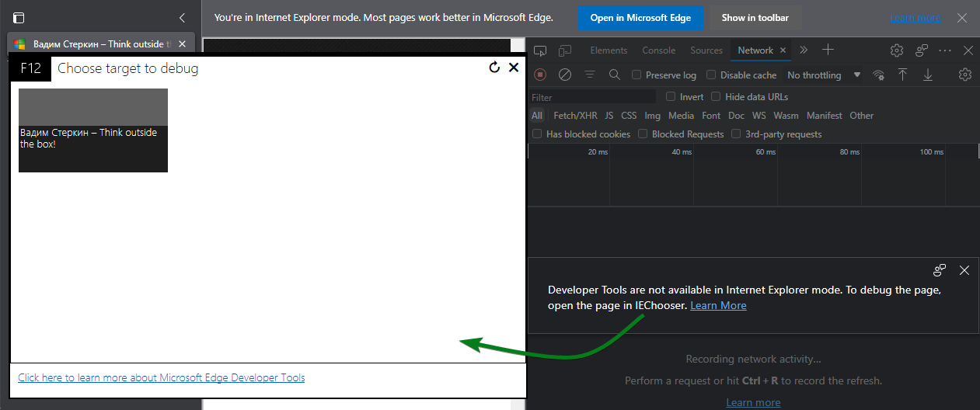Close the F12 Choose target dialog
Viewport: 980px width, 410px height.
[x=514, y=68]
